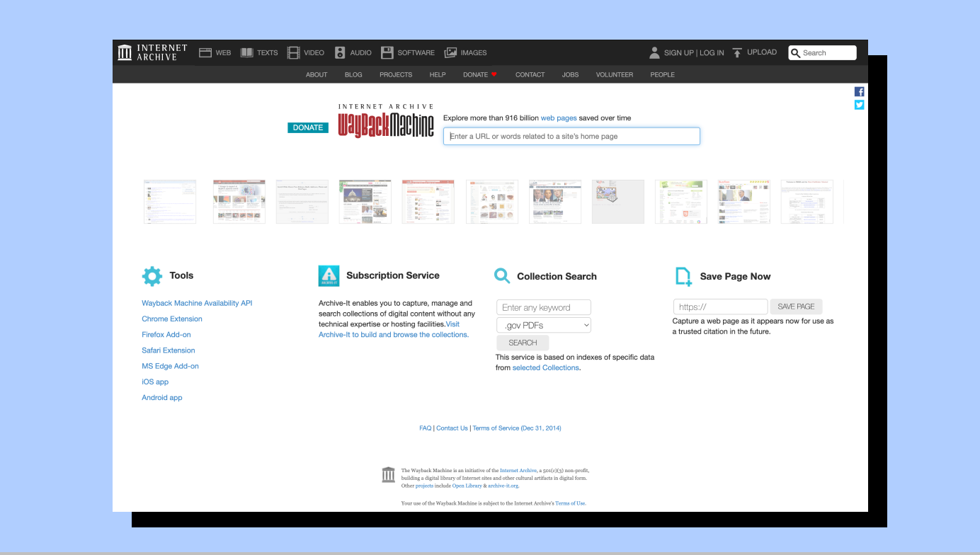Open the Audio speaker icon
This screenshot has height=555, width=980.
tap(340, 52)
